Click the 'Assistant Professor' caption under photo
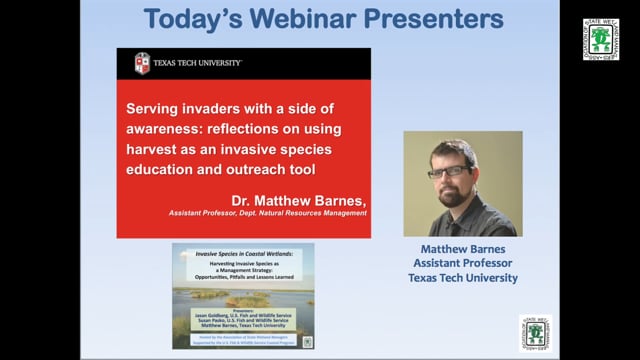Viewport: 640px width, 360px height. (463, 263)
